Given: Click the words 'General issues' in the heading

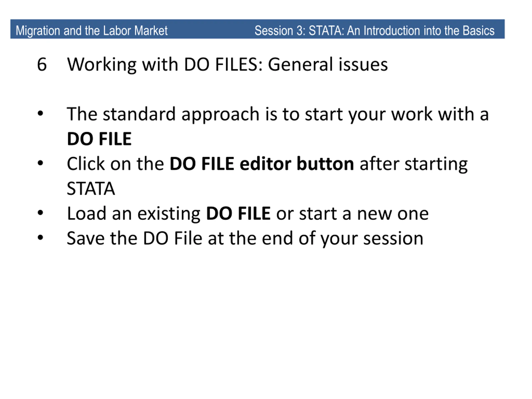Looking at the screenshot, I should click(x=328, y=64).
